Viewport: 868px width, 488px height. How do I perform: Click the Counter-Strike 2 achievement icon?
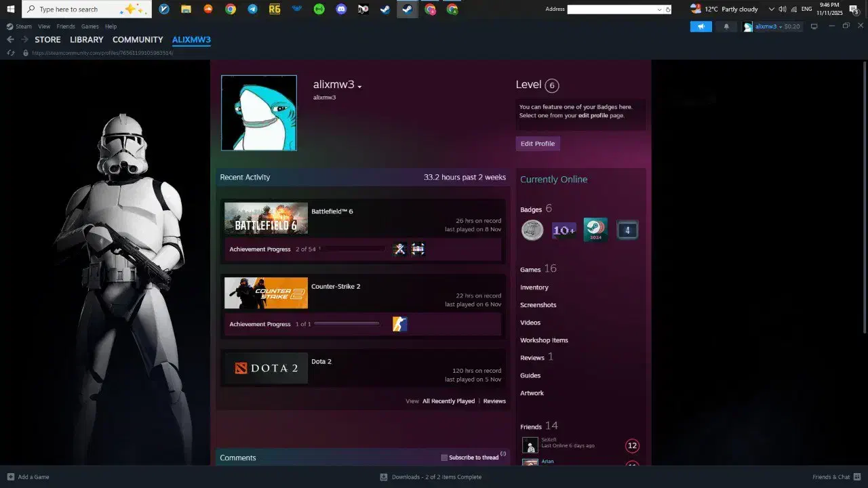click(x=399, y=324)
